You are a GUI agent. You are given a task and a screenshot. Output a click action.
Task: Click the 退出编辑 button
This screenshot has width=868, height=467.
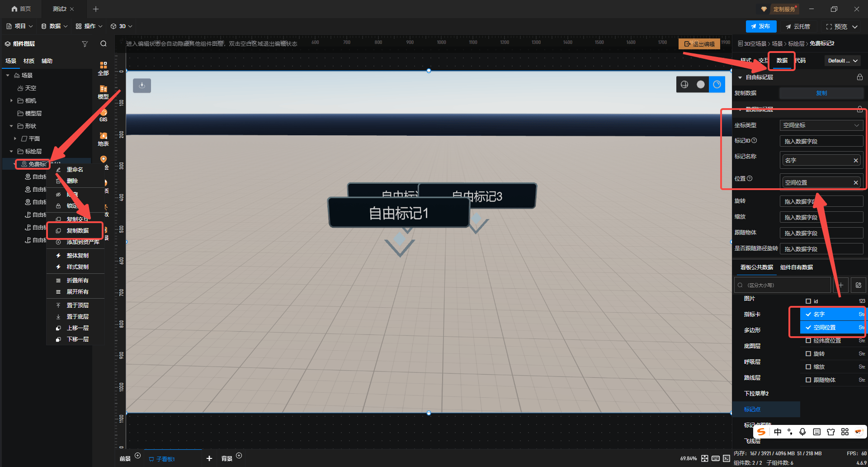tap(699, 44)
